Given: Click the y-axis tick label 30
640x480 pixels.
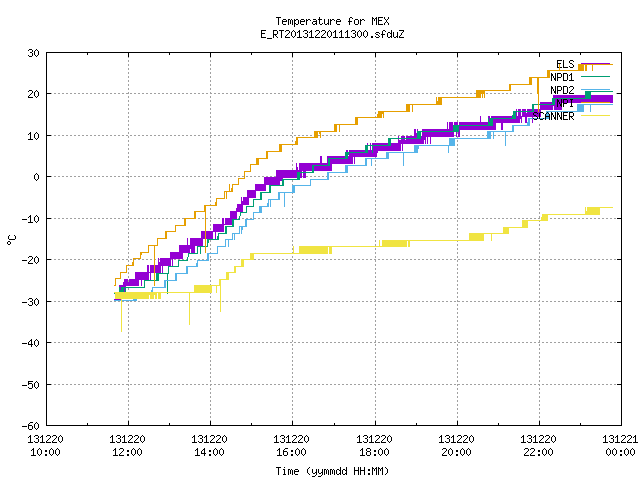Looking at the screenshot, I should pyautogui.click(x=33, y=53).
